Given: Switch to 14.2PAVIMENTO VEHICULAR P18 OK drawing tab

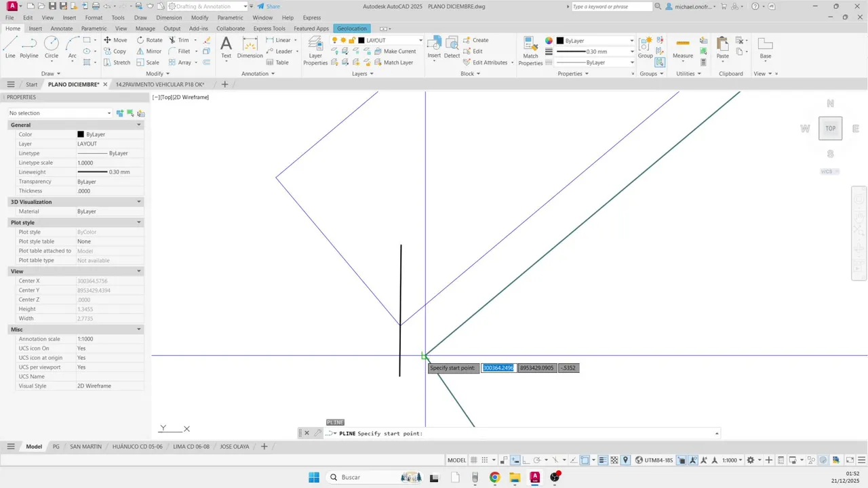Looking at the screenshot, I should (x=161, y=85).
